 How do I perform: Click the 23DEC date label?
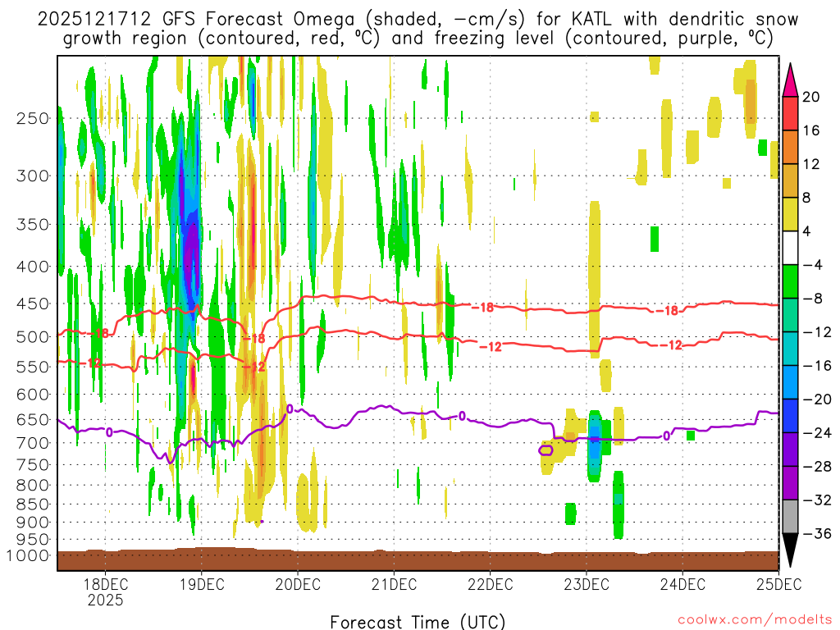tap(586, 584)
